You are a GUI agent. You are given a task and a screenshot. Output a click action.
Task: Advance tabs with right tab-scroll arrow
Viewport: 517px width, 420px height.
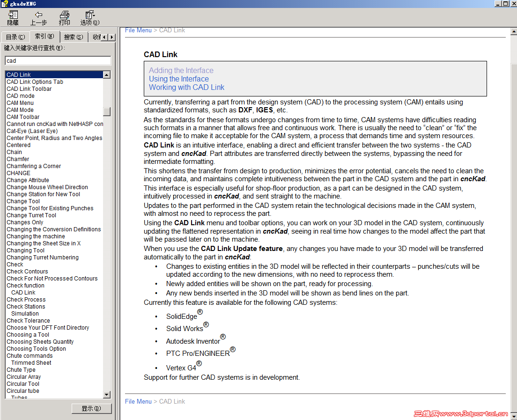coord(112,37)
